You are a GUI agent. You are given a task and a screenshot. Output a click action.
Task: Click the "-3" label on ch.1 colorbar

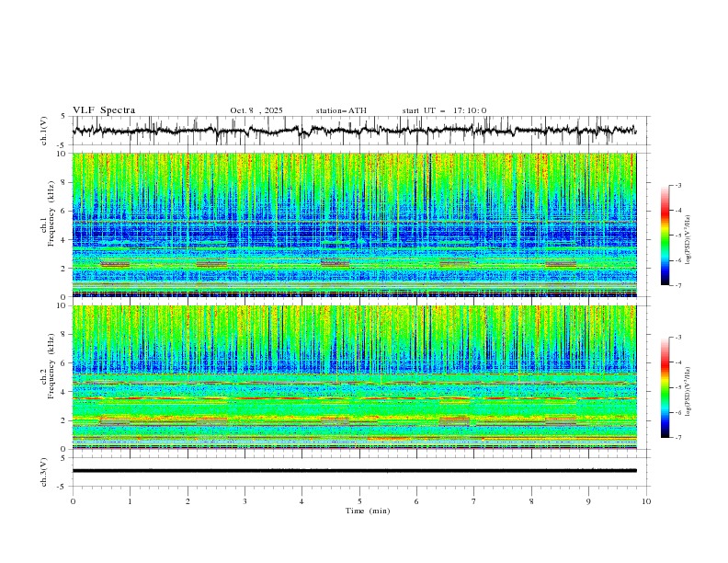coord(678,186)
